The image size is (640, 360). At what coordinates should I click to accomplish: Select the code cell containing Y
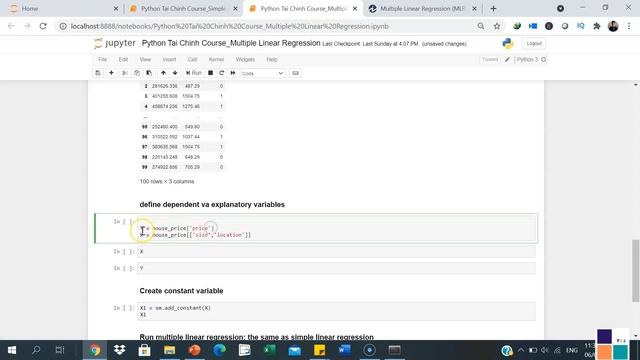pyautogui.click(x=336, y=268)
